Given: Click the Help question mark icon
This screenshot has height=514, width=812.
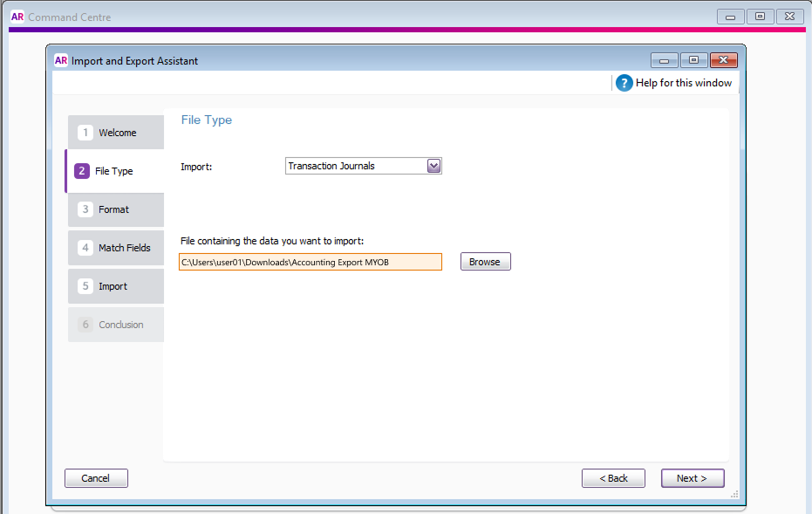Looking at the screenshot, I should click(x=624, y=83).
